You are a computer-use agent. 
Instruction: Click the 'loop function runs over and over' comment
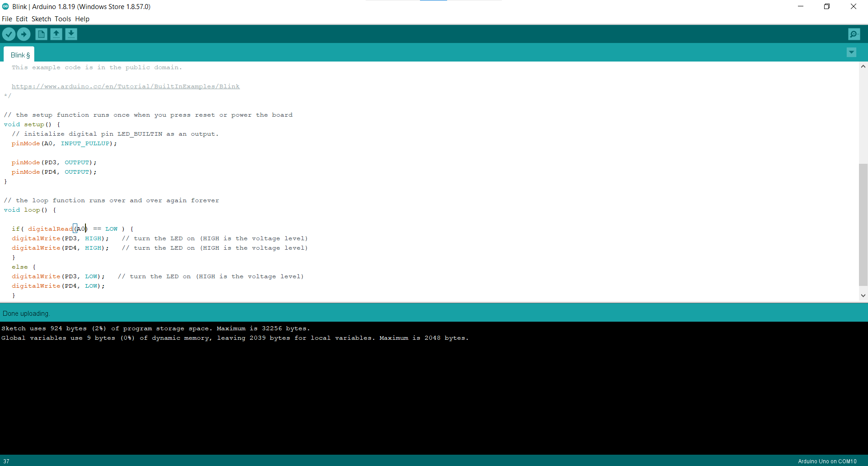pyautogui.click(x=111, y=200)
